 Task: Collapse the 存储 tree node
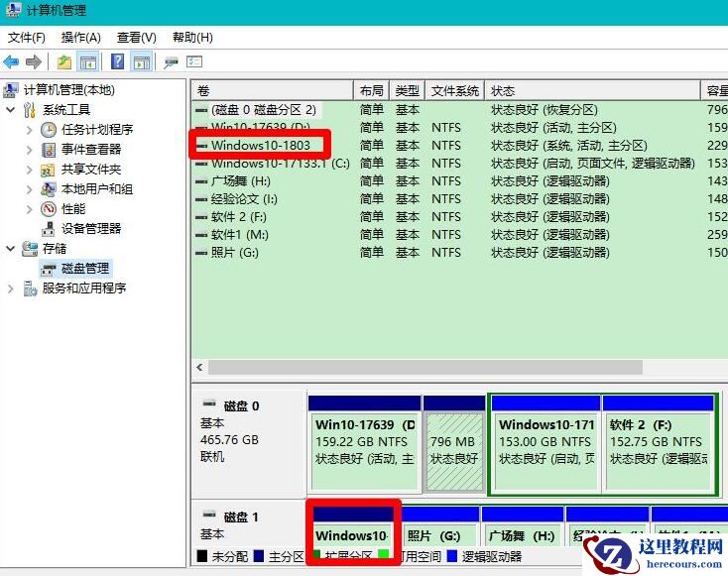(x=10, y=249)
